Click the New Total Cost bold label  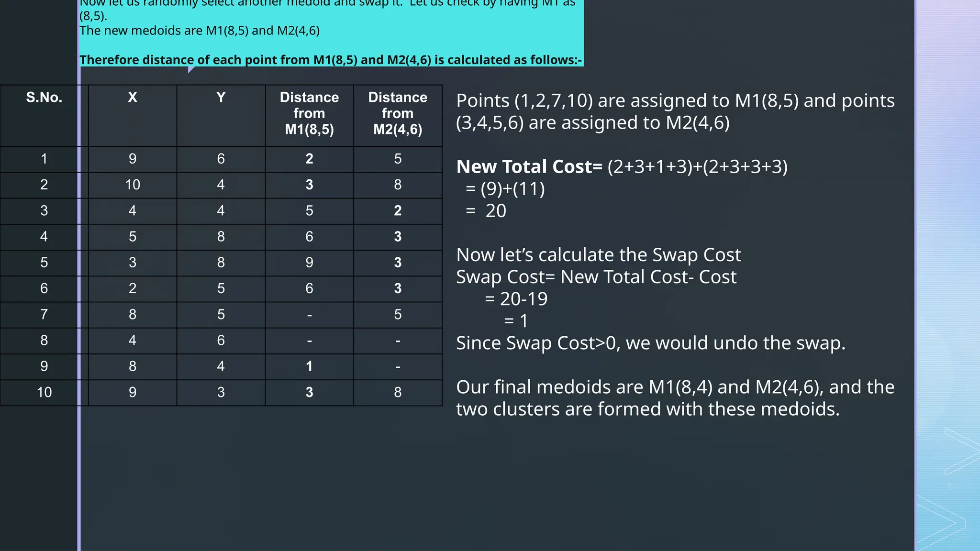point(529,167)
